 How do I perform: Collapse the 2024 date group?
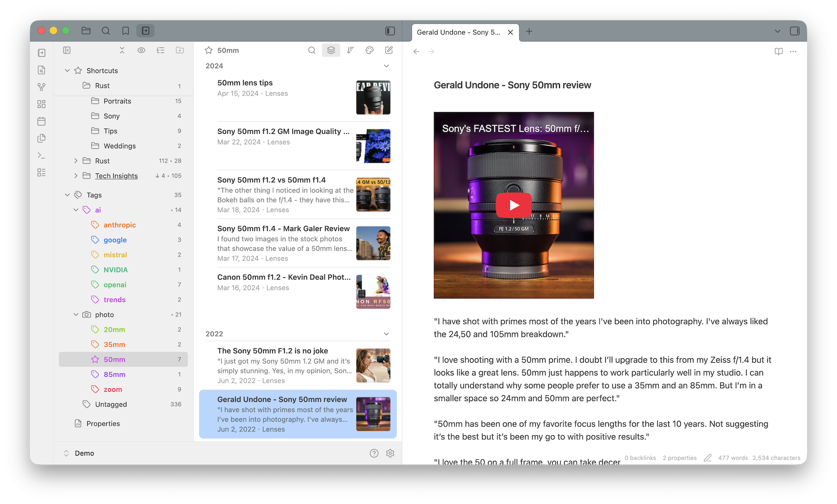pos(386,66)
